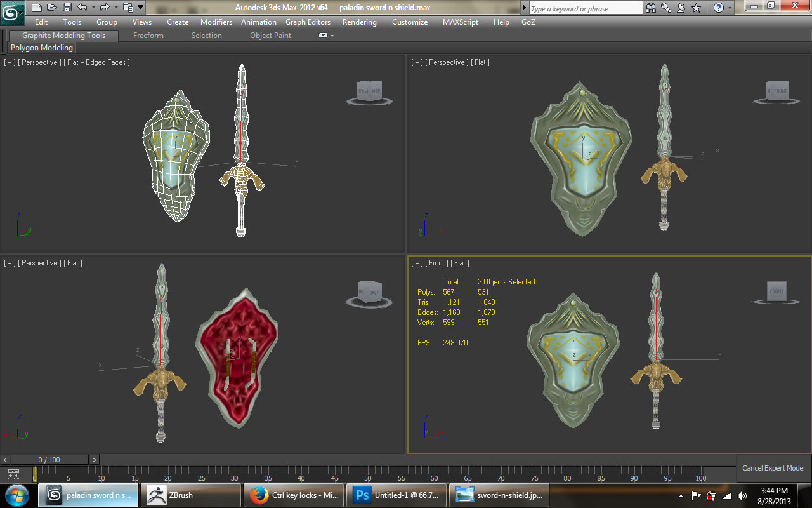Image resolution: width=812 pixels, height=508 pixels.
Task: Click the paladin sword 3ds Max taskbar item
Action: pyautogui.click(x=88, y=495)
